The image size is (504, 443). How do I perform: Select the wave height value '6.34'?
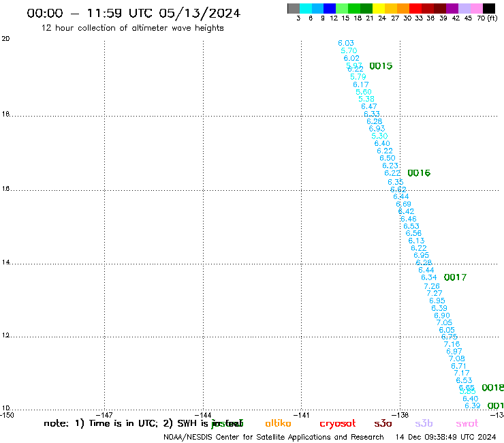429,277
